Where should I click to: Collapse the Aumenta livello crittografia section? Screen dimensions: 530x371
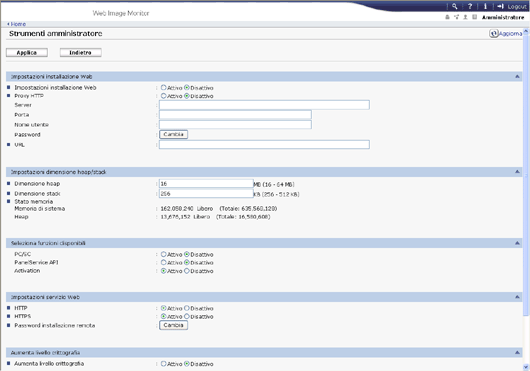tap(517, 352)
